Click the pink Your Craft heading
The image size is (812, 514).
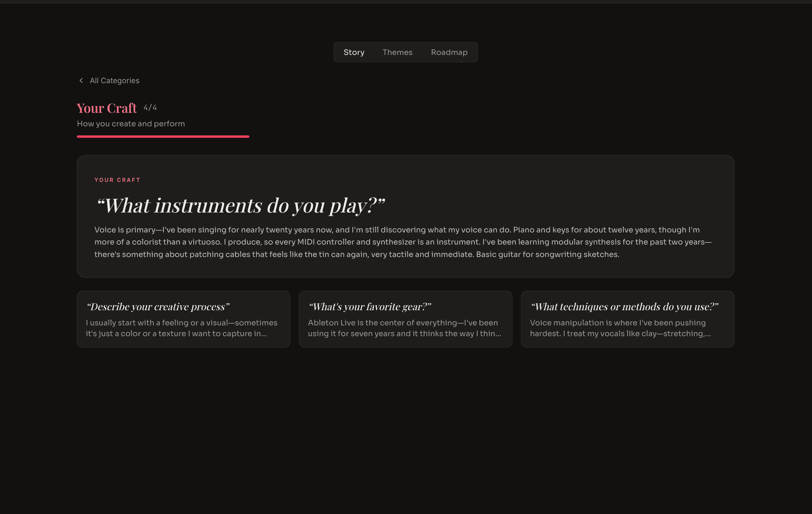point(106,108)
